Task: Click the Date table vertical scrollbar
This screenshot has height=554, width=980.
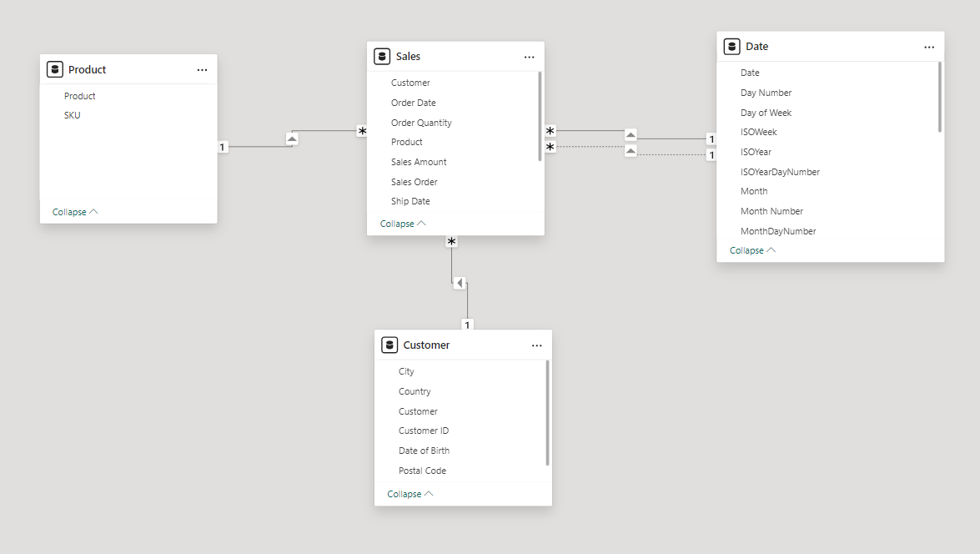Action: click(939, 97)
